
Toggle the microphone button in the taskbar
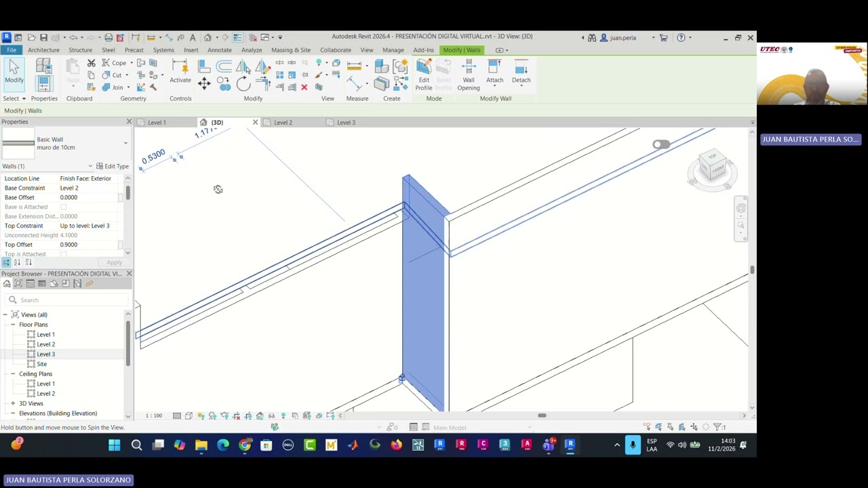(633, 445)
